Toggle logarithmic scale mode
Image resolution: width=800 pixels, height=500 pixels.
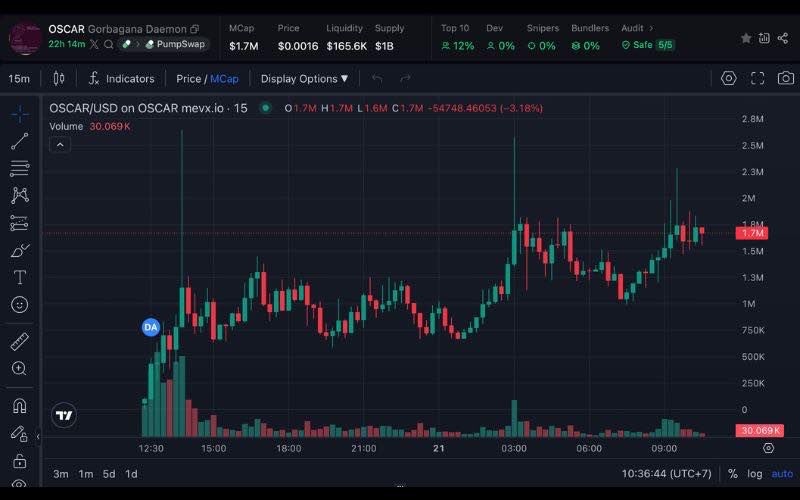coord(755,474)
